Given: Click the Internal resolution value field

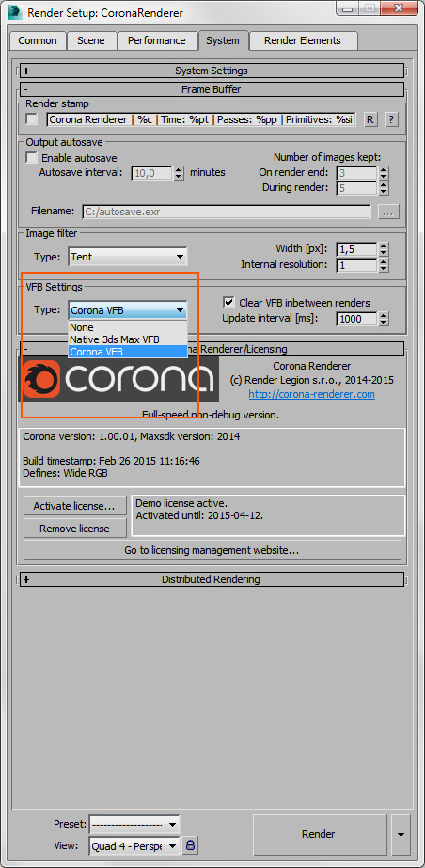Looking at the screenshot, I should [357, 265].
